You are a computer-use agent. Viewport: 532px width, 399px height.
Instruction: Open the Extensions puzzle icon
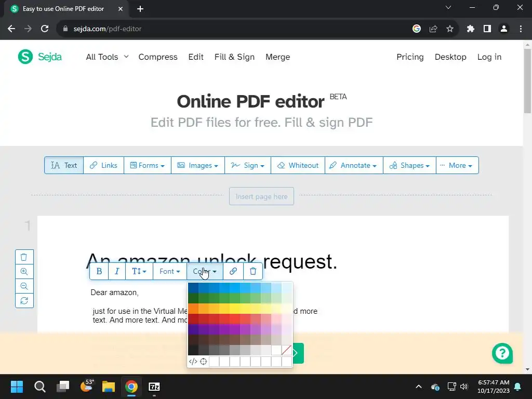coord(470,29)
